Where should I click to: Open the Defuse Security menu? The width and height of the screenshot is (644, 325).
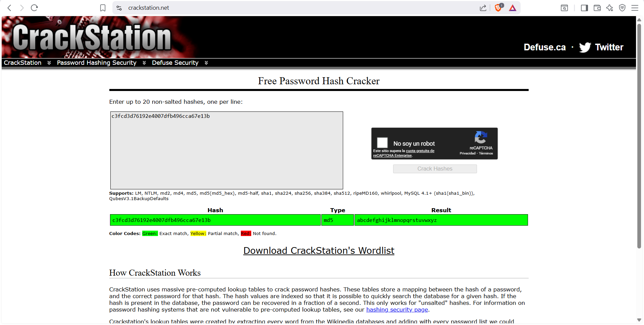tap(175, 63)
